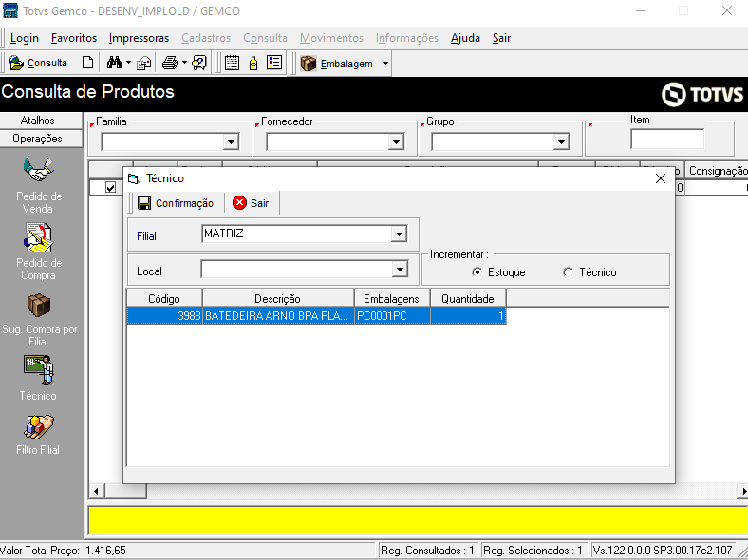Expand the Familia dropdown
748x560 pixels.
click(231, 141)
